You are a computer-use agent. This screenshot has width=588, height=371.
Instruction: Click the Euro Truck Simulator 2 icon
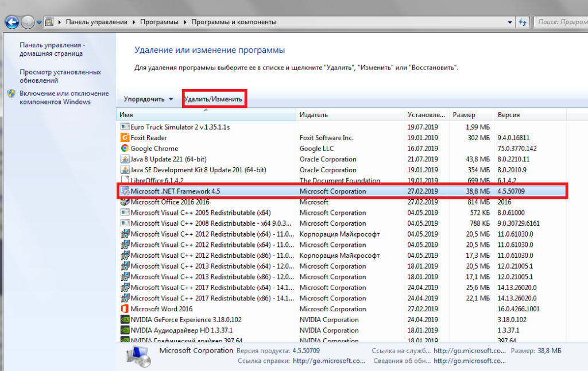click(125, 127)
